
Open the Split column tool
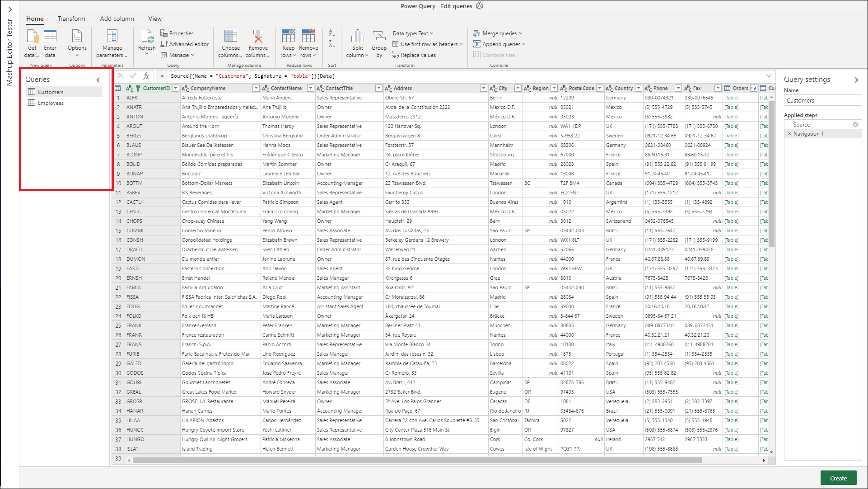tap(357, 43)
